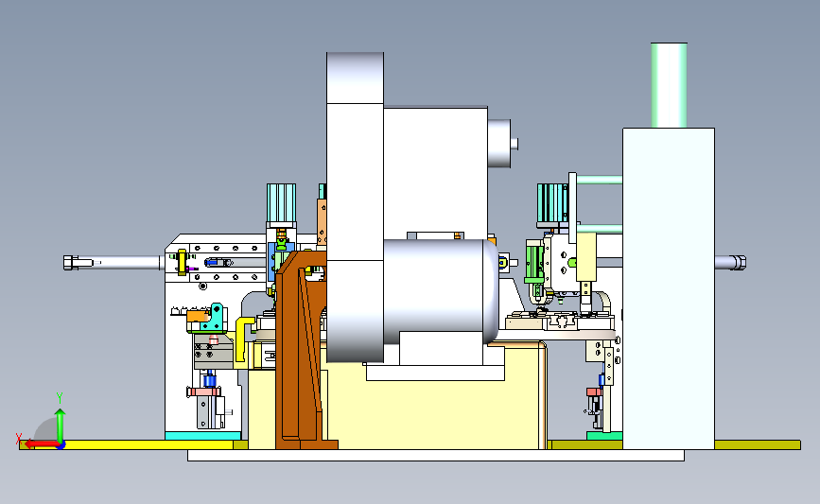Select the cyan foot block at bottom left
This screenshot has height=504, width=820.
[203, 436]
